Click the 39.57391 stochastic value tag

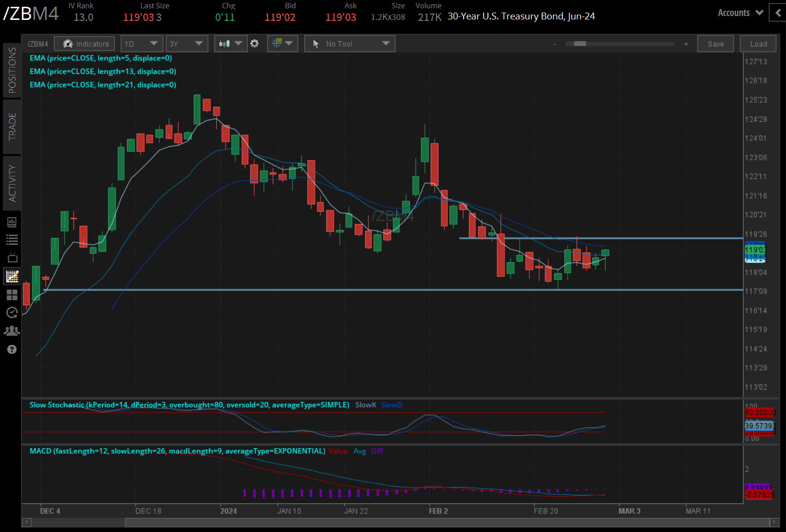760,426
